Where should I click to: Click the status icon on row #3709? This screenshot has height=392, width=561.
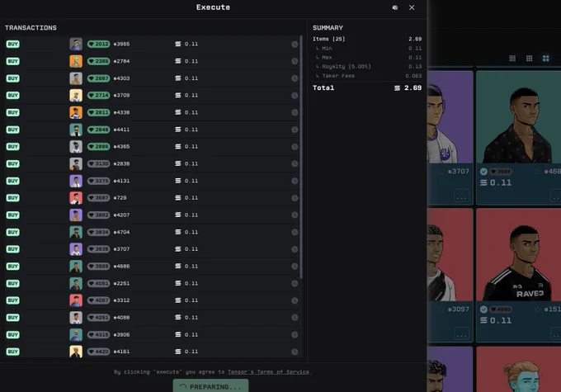(x=295, y=95)
